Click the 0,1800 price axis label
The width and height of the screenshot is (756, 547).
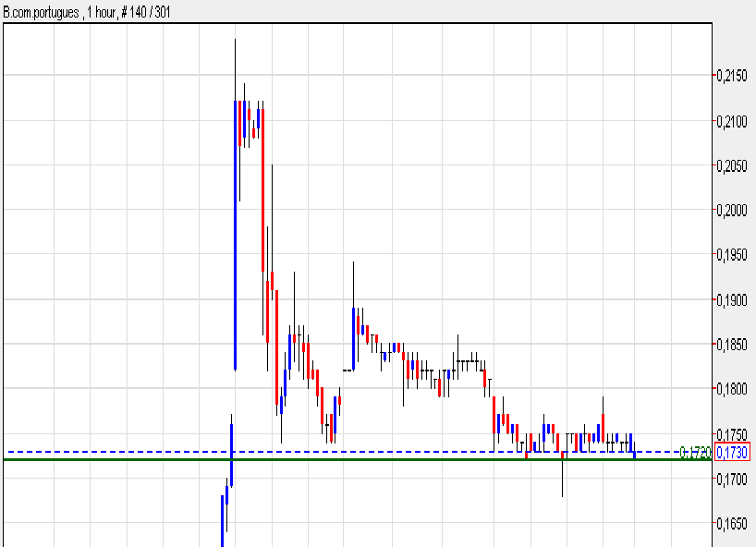coord(732,389)
